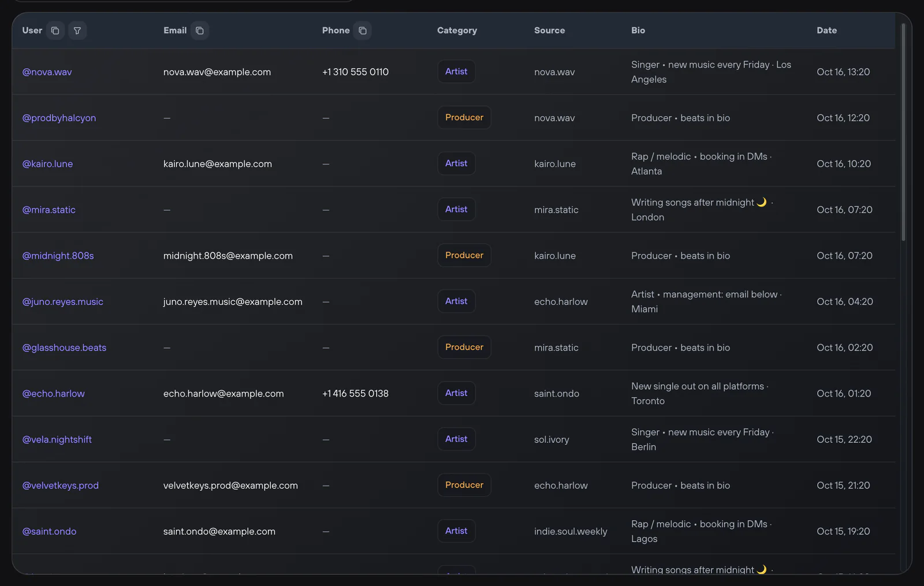924x586 pixels.
Task: Click the Producer badge in @midnight.808s row
Action: point(464,255)
